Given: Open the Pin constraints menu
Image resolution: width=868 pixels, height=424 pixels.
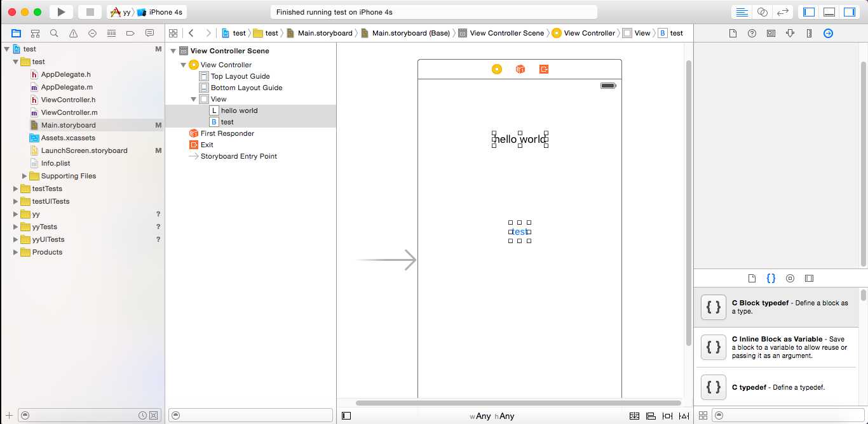Looking at the screenshot, I should [667, 416].
